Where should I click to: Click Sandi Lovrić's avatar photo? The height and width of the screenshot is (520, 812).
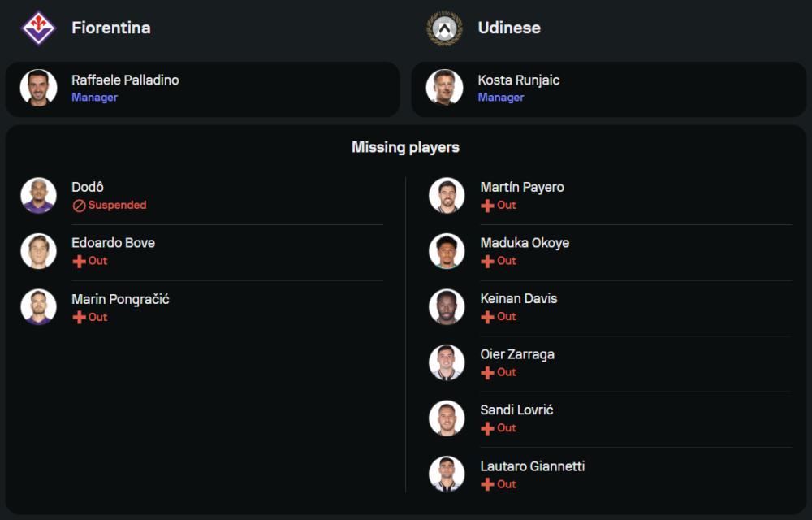(447, 418)
